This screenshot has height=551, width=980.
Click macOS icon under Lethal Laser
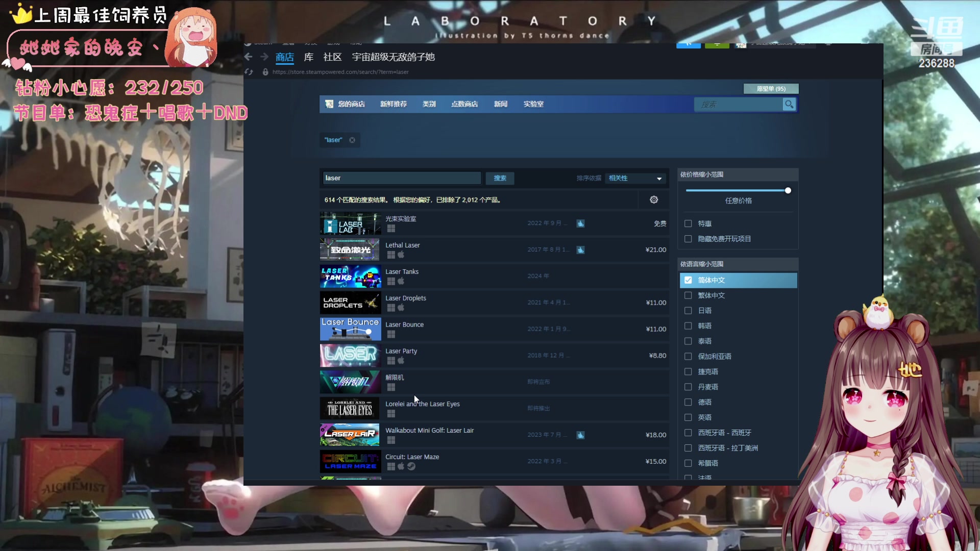click(x=401, y=255)
